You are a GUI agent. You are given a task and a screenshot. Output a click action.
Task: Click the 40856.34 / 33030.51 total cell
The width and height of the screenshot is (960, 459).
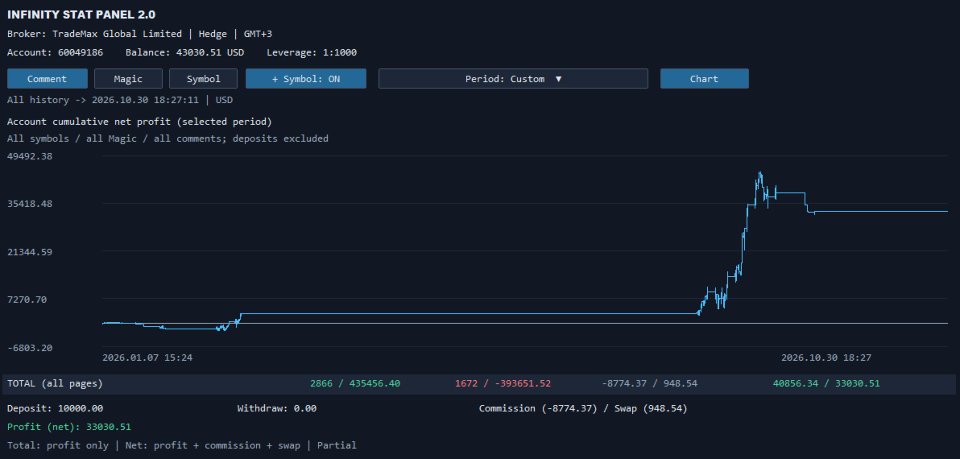tap(827, 384)
